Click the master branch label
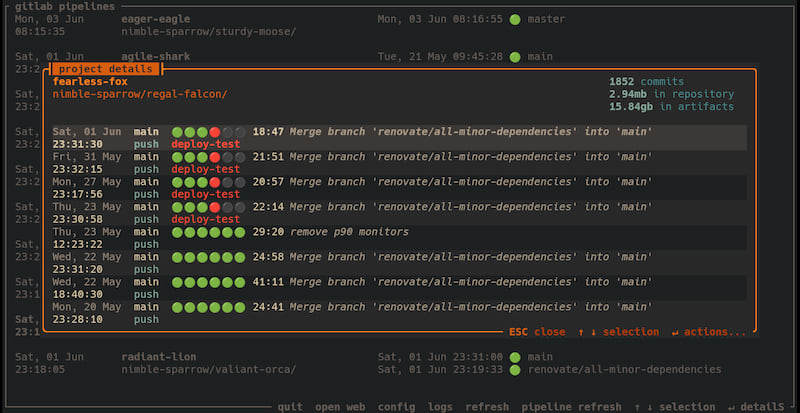Viewport: 800px width, 413px height. [x=546, y=19]
